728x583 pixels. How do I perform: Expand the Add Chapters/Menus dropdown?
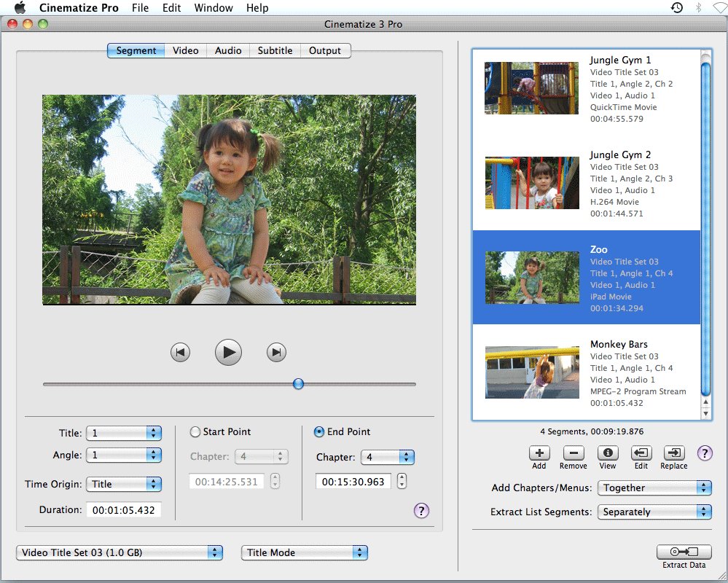tap(654, 488)
